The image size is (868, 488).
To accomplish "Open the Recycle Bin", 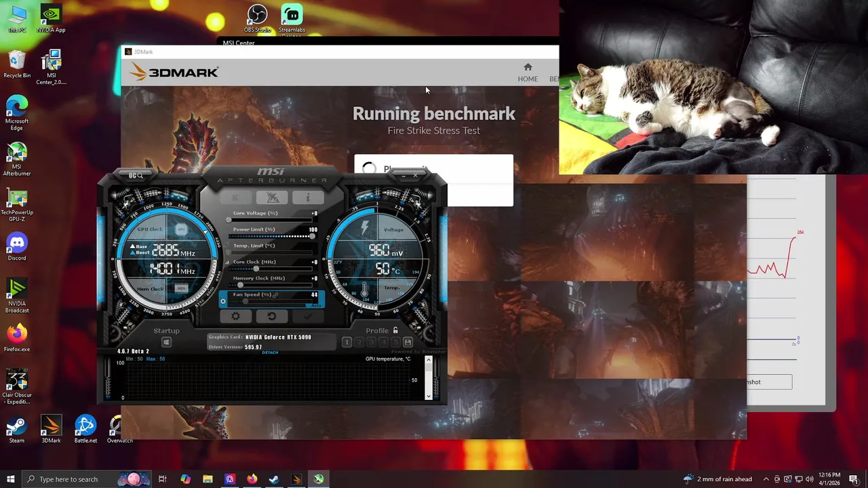I will coord(17,65).
